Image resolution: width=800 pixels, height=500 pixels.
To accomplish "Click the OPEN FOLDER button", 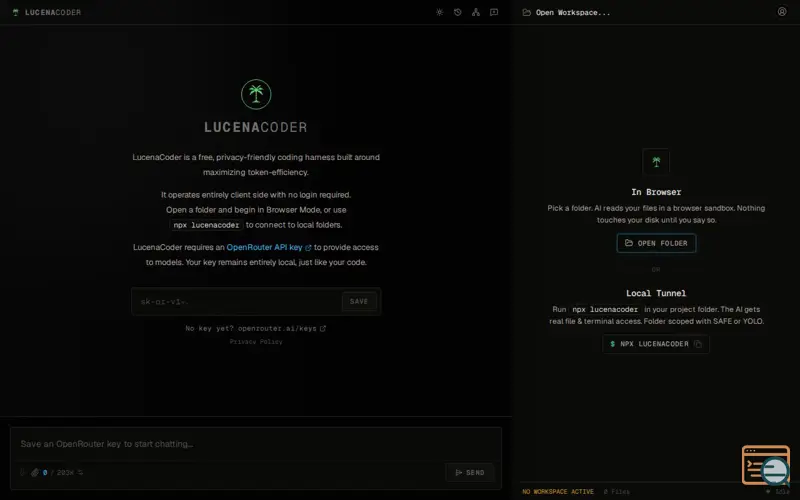I will pos(656,243).
